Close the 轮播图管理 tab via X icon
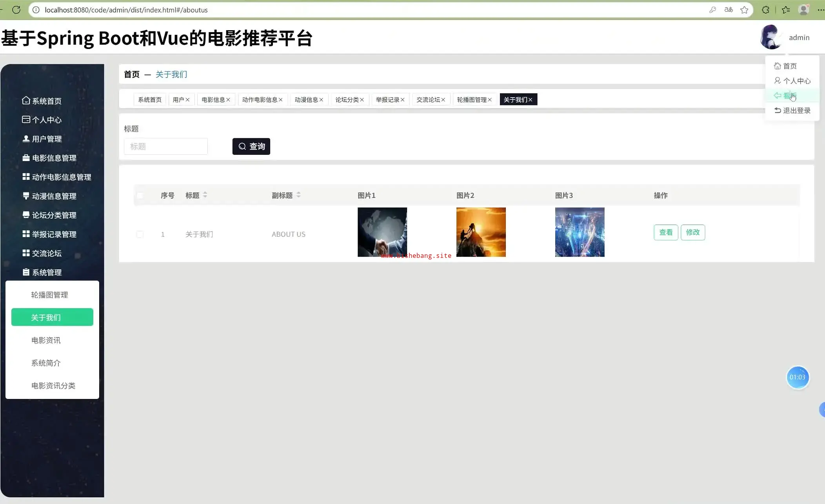Screen dimensions: 825x504 (490, 100)
